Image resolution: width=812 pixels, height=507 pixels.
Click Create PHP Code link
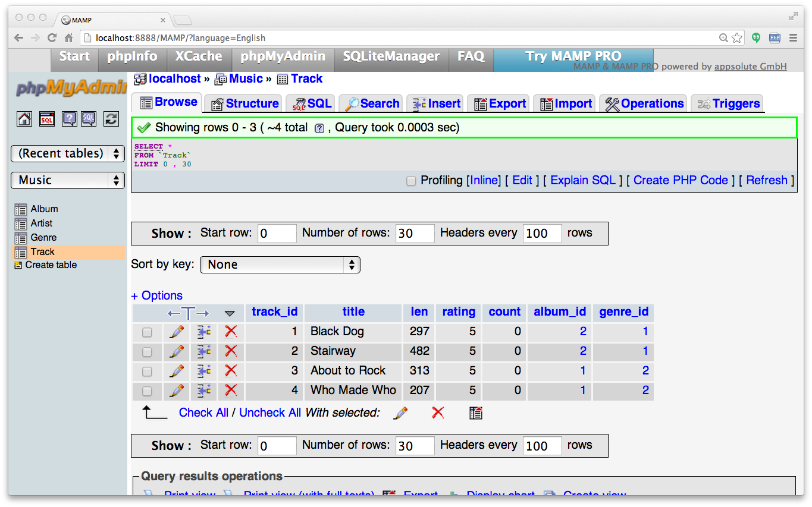(x=681, y=180)
